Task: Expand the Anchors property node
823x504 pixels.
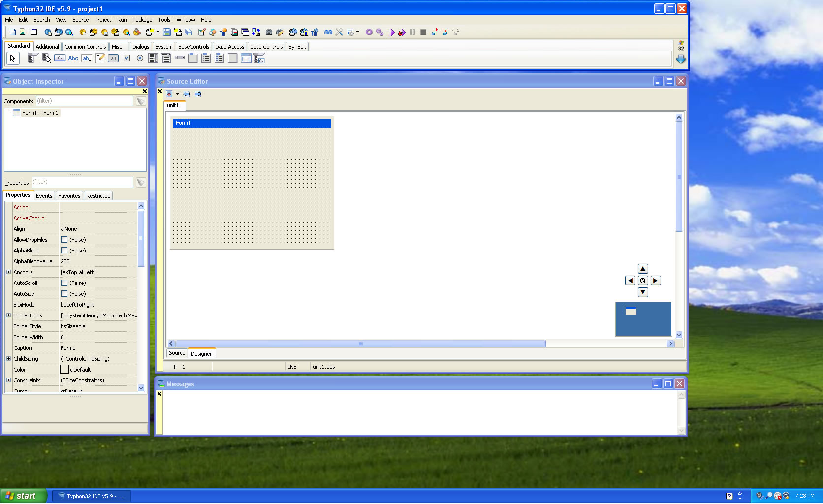Action: tap(8, 272)
